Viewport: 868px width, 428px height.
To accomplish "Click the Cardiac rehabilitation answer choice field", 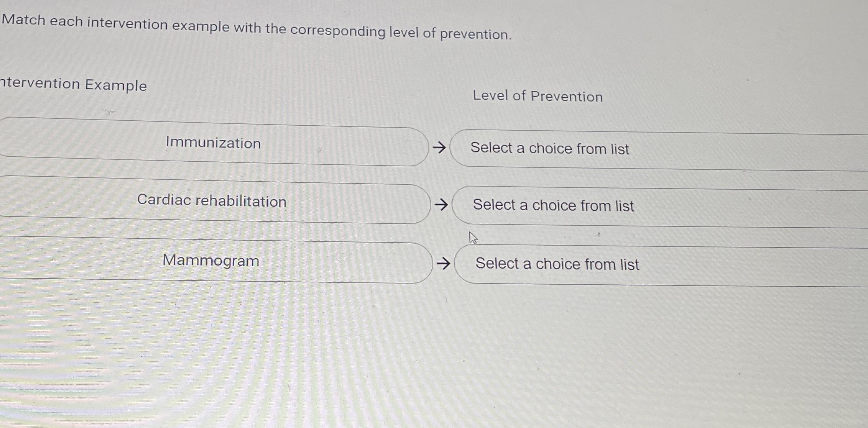I will pyautogui.click(x=553, y=206).
